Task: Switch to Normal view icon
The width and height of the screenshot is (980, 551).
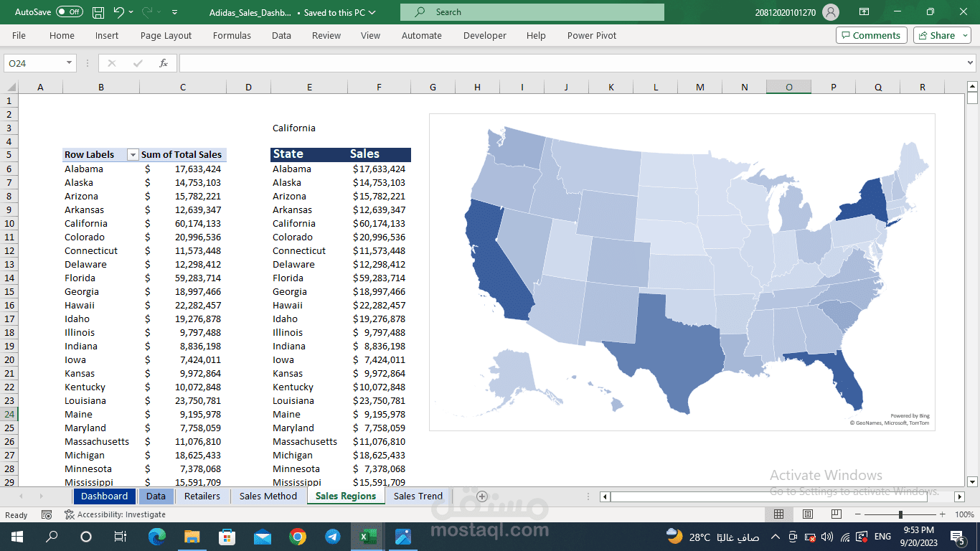Action: (778, 514)
